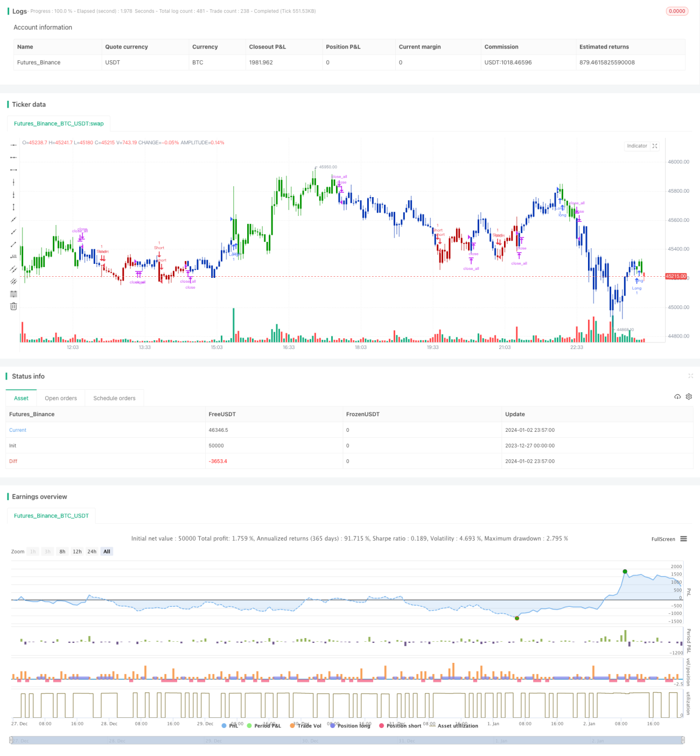This screenshot has width=700, height=756.
Task: Select the diagonal ray line drawing tool
Action: click(13, 232)
